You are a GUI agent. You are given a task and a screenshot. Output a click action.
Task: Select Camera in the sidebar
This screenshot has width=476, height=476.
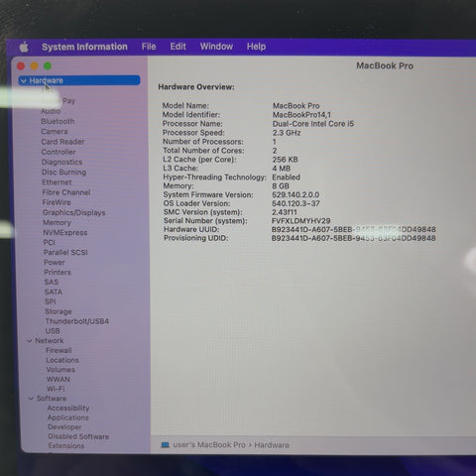point(55,132)
